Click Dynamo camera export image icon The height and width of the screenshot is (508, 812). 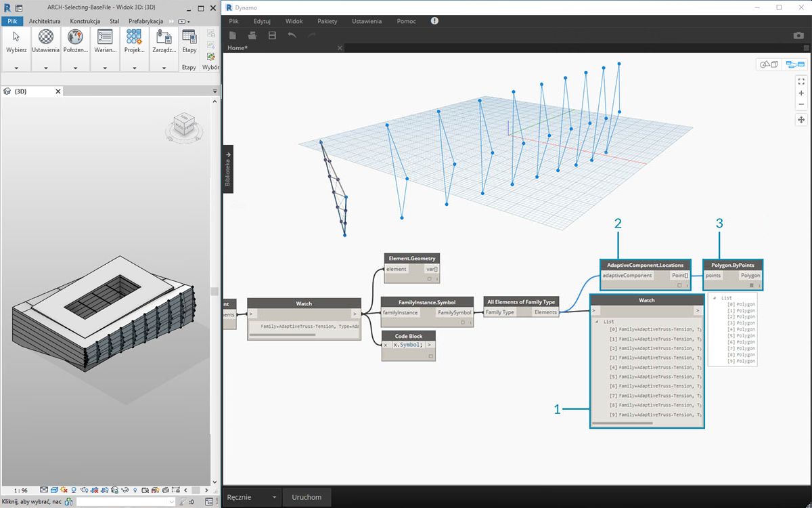pos(798,35)
